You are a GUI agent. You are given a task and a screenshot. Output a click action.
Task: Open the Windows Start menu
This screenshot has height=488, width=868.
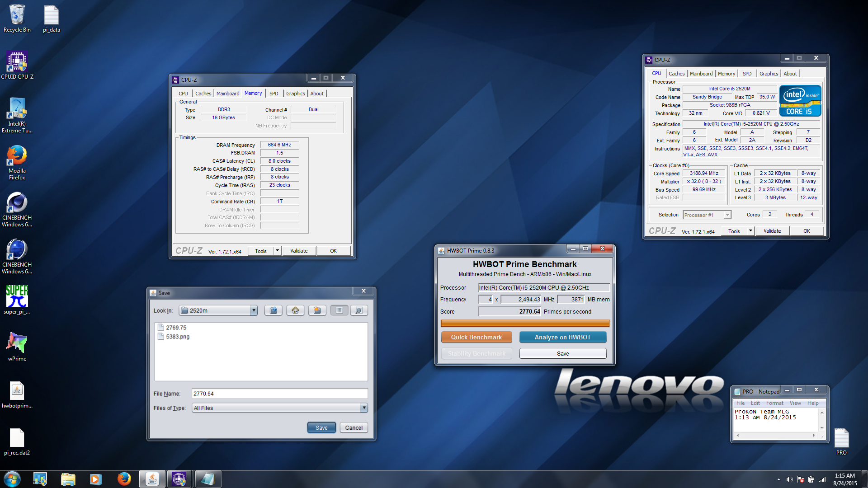pos(12,479)
